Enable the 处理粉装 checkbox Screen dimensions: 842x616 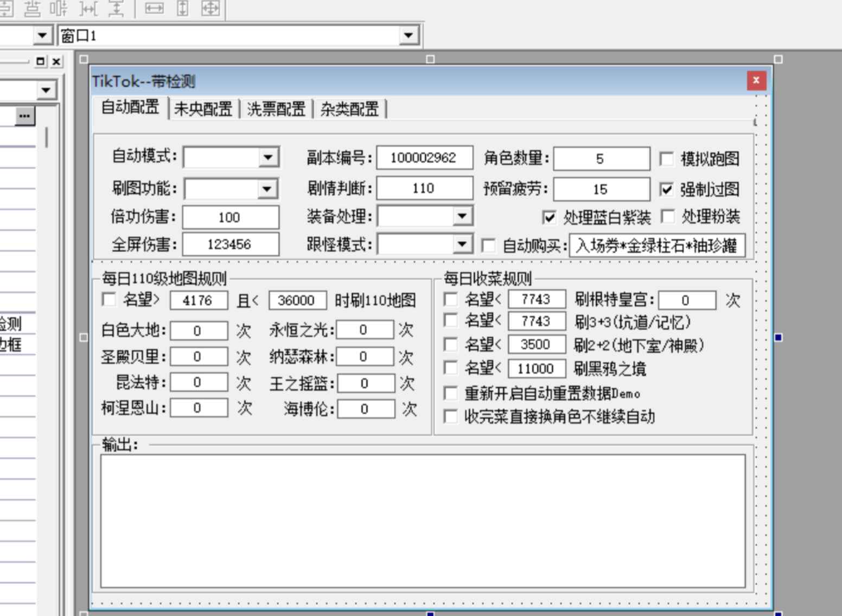pyautogui.click(x=668, y=216)
